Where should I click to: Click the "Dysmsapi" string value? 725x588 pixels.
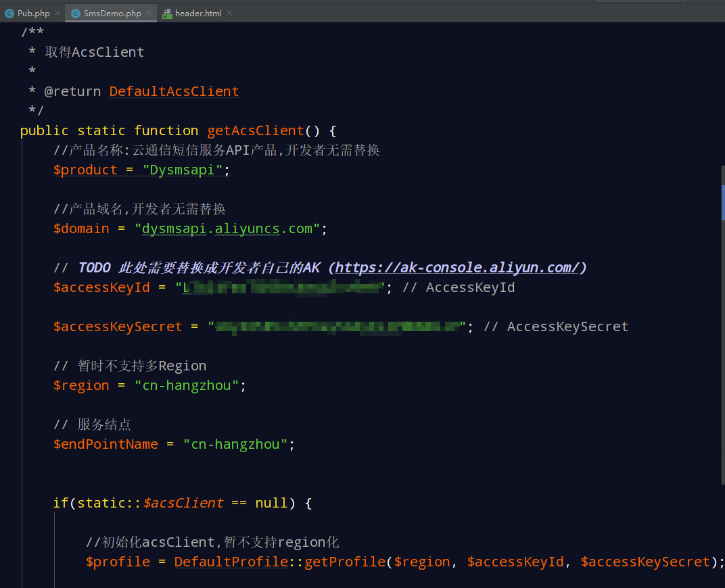(183, 170)
